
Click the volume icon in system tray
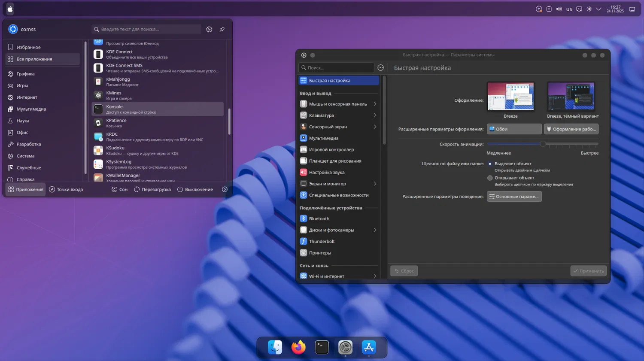click(x=559, y=9)
